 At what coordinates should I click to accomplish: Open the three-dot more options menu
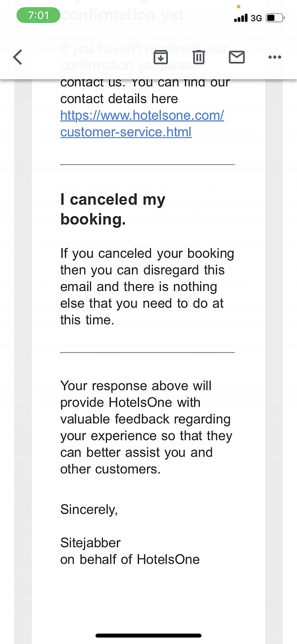coord(274,58)
